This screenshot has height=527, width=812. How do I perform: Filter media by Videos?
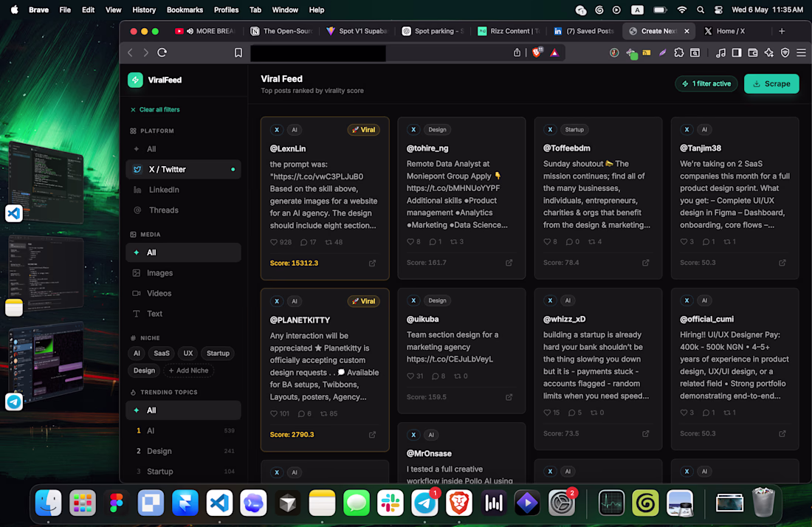183,293
